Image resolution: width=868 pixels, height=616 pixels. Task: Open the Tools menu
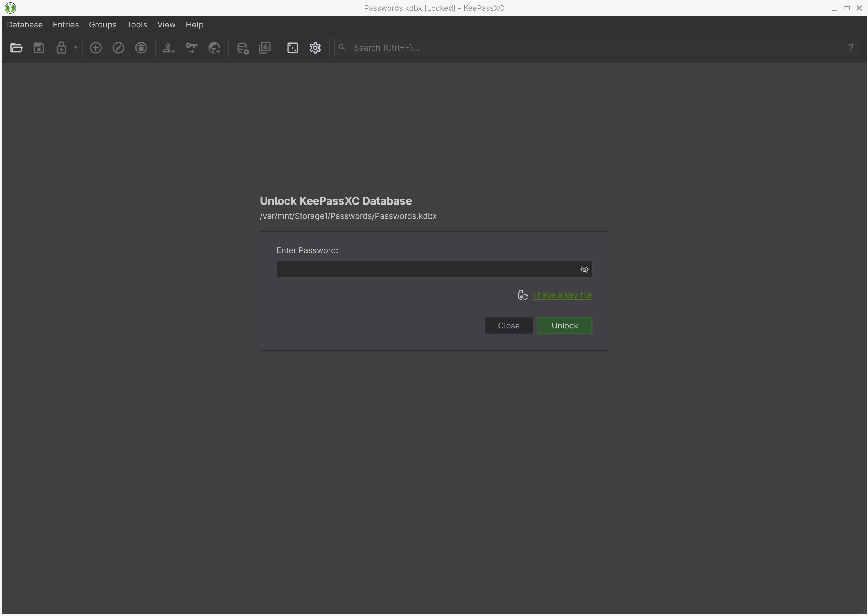(x=137, y=25)
